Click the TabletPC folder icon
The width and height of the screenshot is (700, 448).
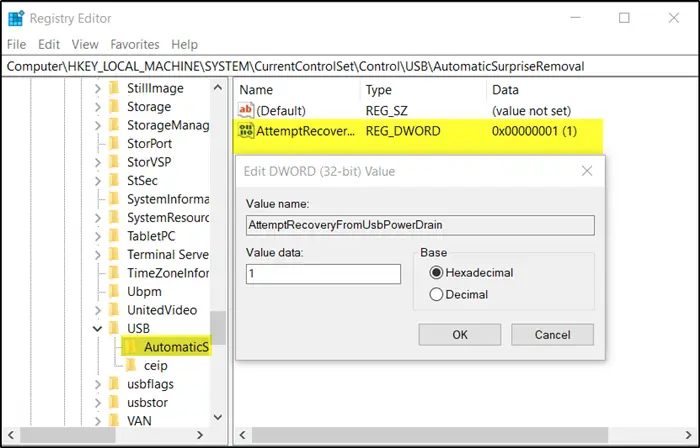pos(114,236)
